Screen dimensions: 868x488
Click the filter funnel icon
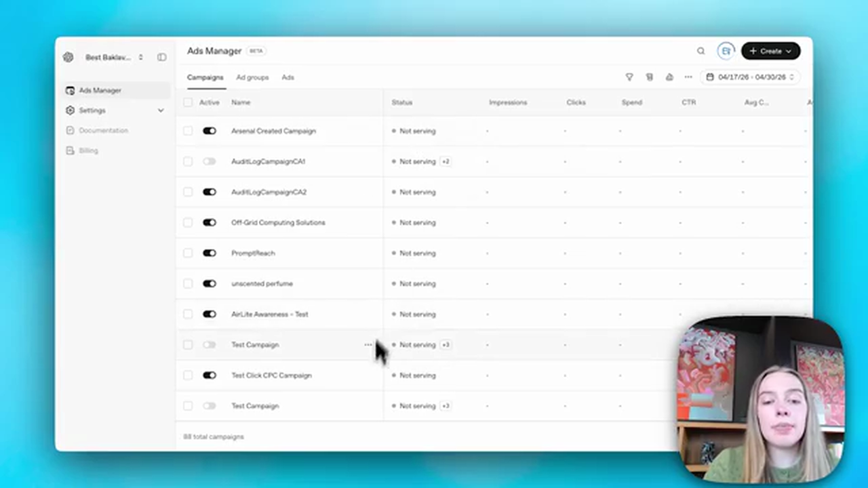[629, 77]
